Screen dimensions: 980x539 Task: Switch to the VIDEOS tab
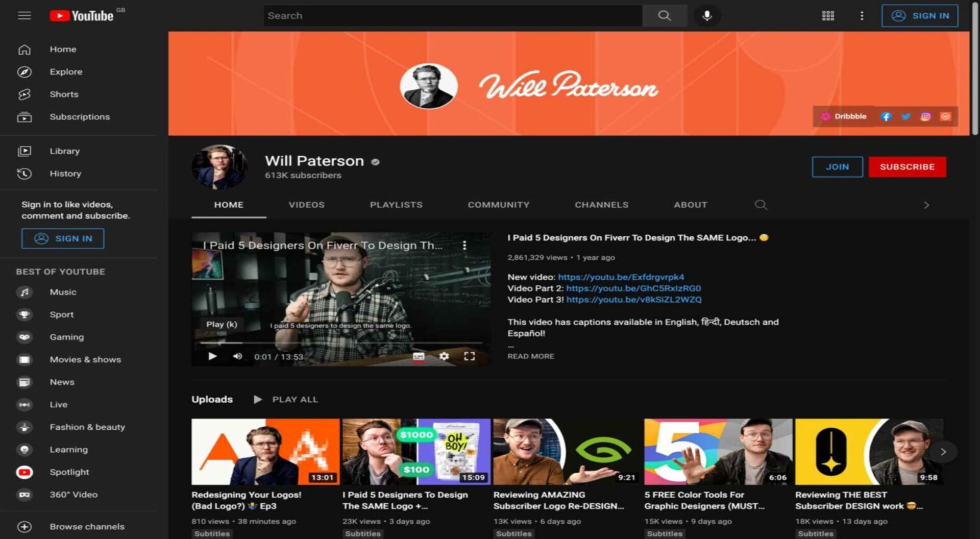(x=306, y=205)
